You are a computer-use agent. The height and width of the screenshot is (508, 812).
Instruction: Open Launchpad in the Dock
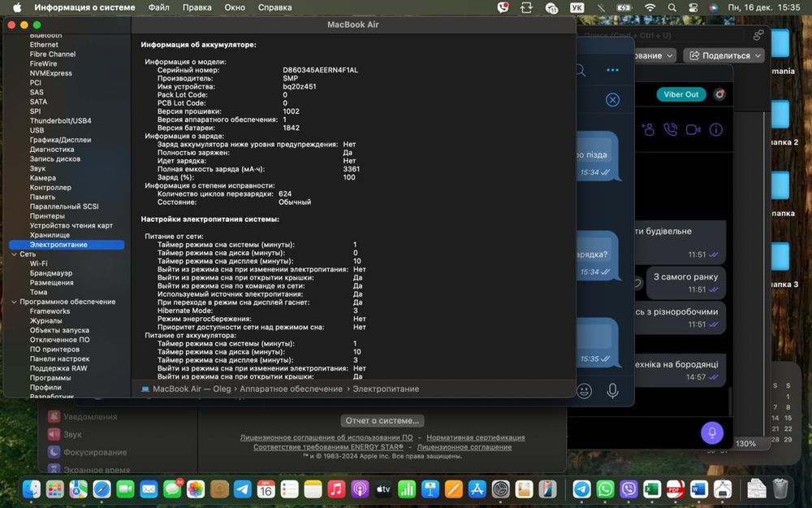(x=55, y=488)
